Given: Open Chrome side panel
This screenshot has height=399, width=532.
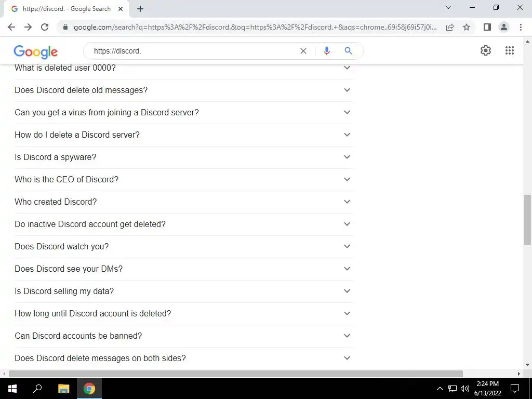Looking at the screenshot, I should pos(487,27).
